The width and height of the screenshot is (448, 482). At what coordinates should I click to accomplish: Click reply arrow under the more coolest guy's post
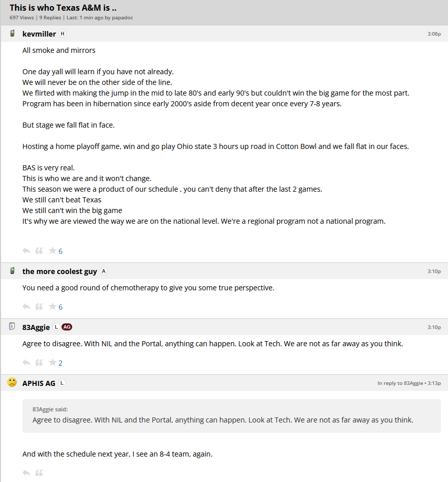point(26,307)
